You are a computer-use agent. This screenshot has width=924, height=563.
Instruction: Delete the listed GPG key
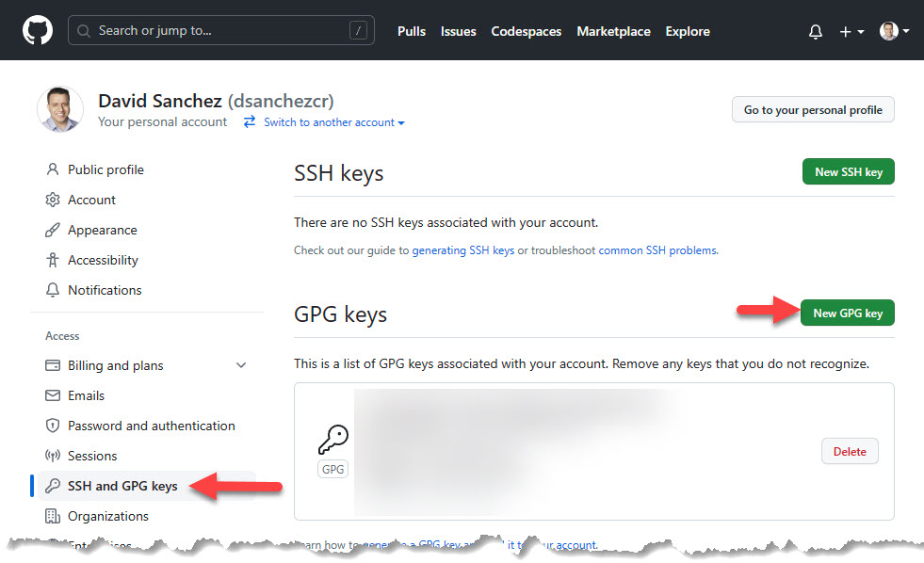(850, 452)
